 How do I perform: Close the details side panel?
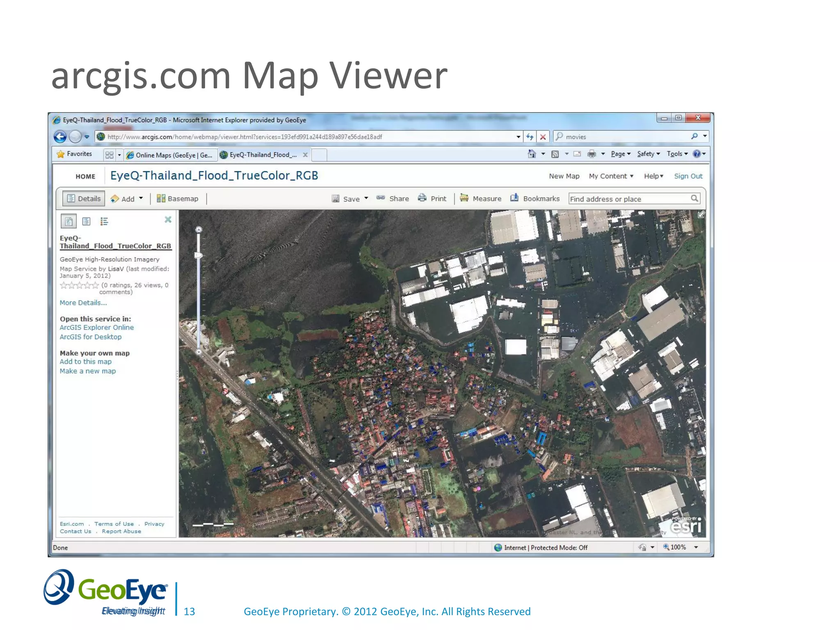[168, 219]
